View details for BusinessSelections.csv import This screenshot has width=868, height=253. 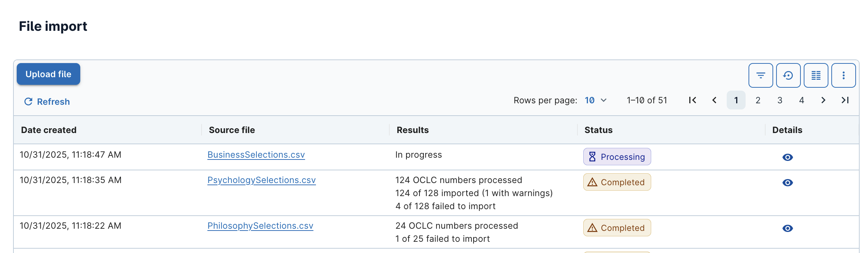point(787,157)
